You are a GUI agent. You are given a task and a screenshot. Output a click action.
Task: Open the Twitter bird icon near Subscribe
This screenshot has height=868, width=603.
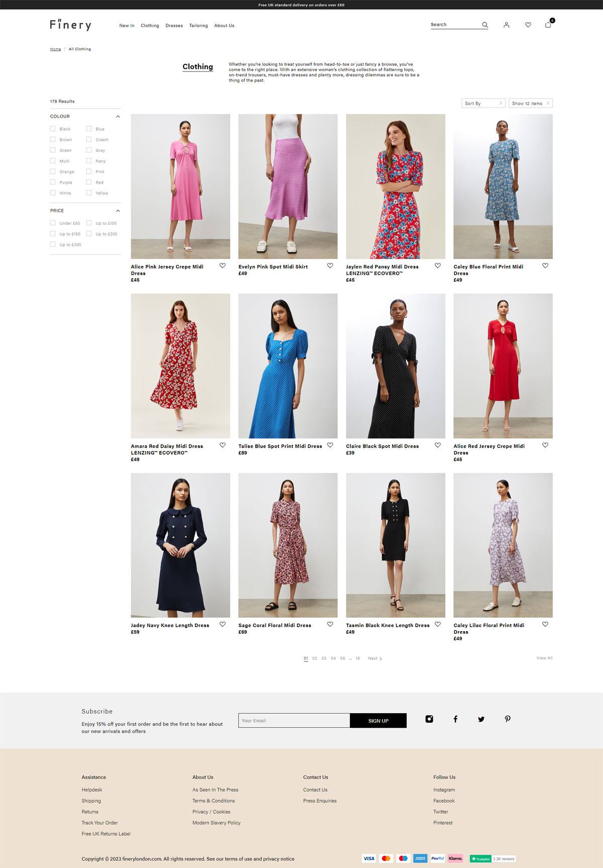(481, 719)
